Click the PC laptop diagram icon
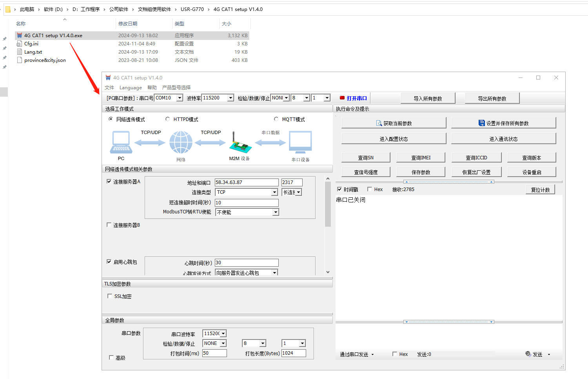The height and width of the screenshot is (379, 588). tap(121, 143)
